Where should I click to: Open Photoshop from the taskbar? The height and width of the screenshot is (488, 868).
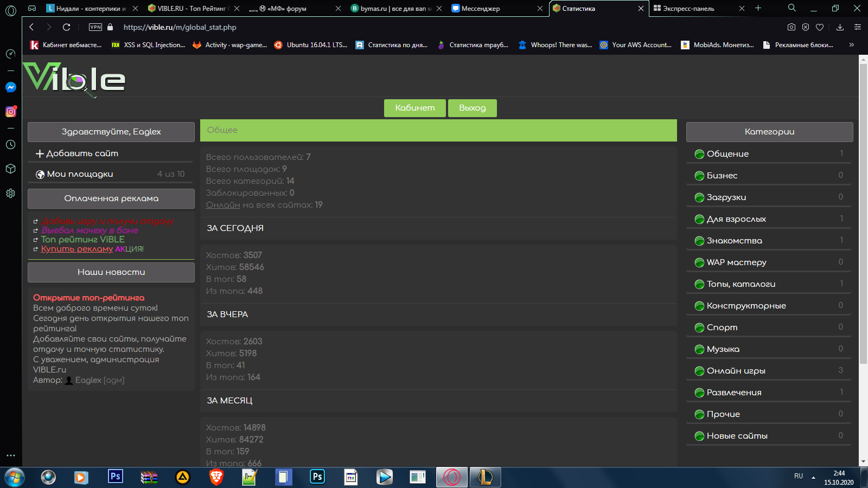coord(116,477)
